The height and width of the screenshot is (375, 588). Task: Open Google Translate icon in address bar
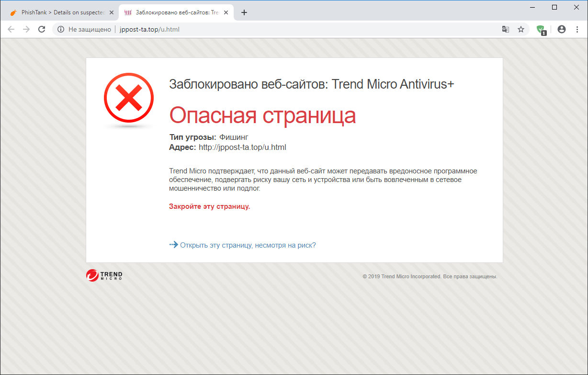[505, 29]
